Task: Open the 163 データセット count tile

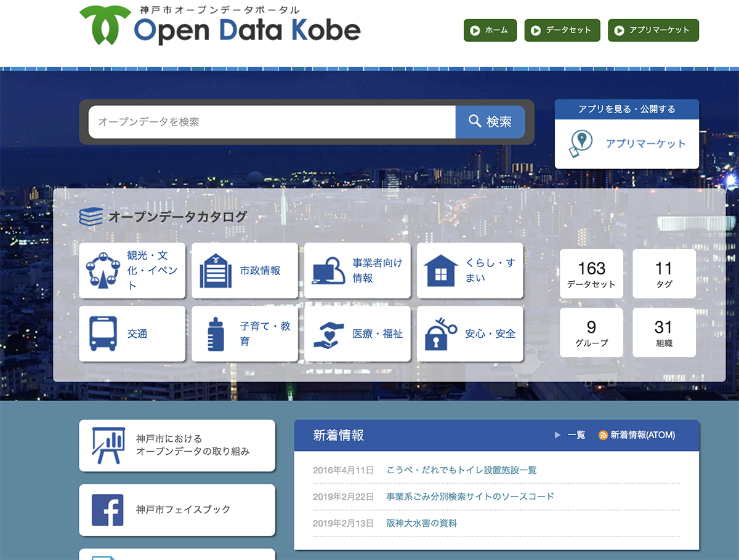Action: [x=591, y=274]
